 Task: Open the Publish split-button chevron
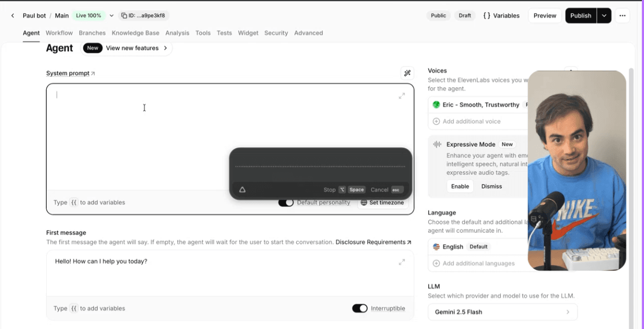point(604,15)
